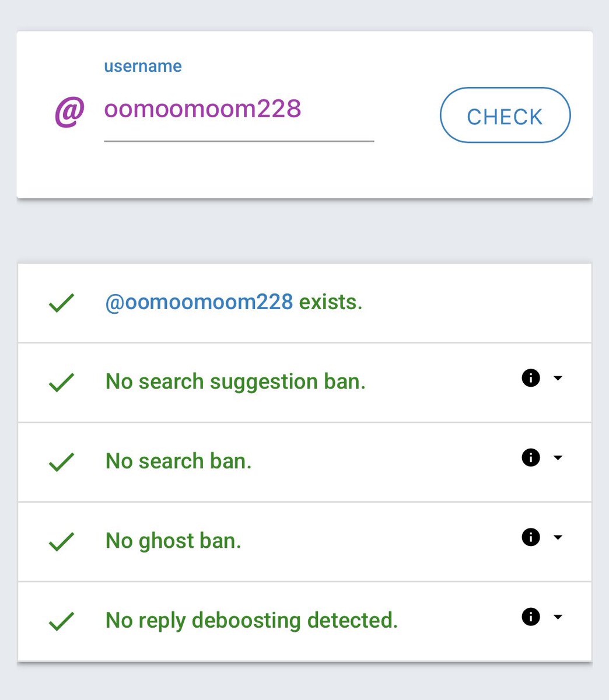Click checkmark beside No search suggestion ban
This screenshot has height=700, width=609.
[x=61, y=383]
